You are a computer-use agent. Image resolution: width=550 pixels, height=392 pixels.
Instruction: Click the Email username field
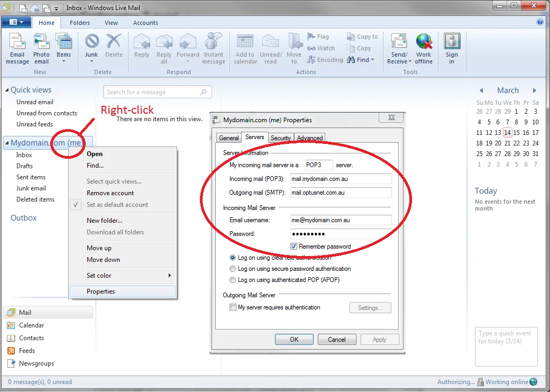[341, 221]
